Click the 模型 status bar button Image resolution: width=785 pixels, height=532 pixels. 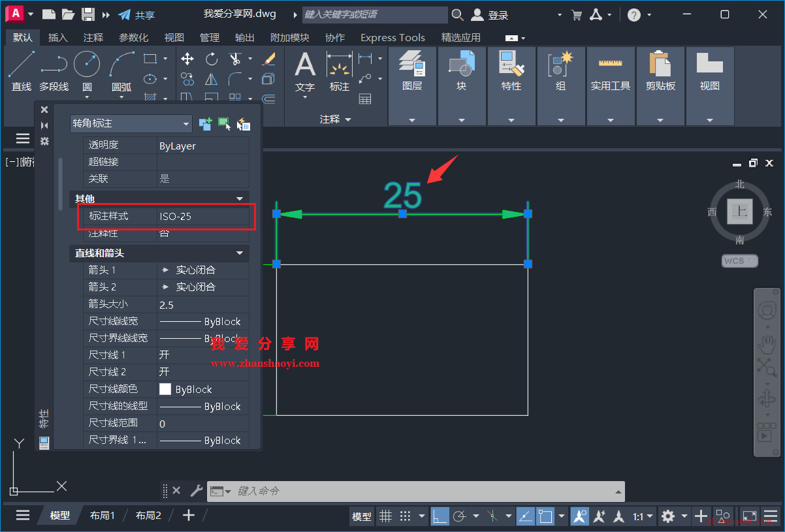pos(362,516)
